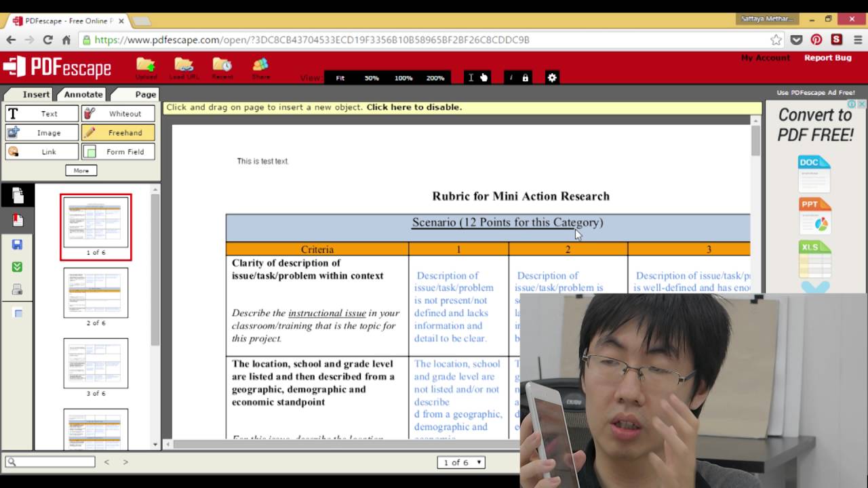The height and width of the screenshot is (488, 868).
Task: Click the PPT converter ad icon
Action: [814, 216]
